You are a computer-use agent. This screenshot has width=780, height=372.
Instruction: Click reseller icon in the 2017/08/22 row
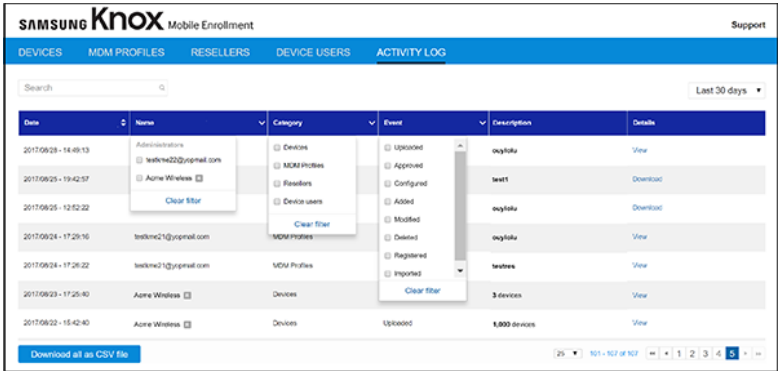tap(187, 325)
